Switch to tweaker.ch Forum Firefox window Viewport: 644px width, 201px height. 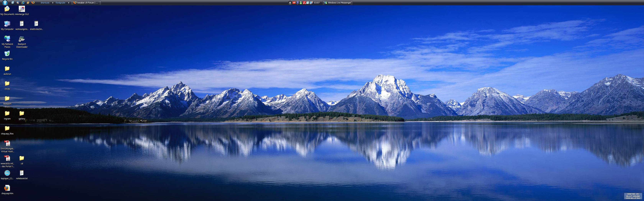(x=86, y=3)
